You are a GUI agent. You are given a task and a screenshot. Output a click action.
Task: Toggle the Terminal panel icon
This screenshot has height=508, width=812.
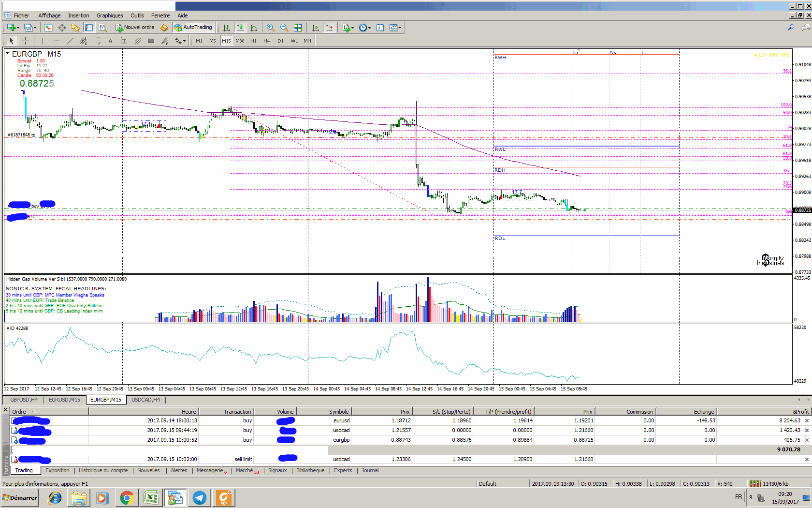click(89, 28)
